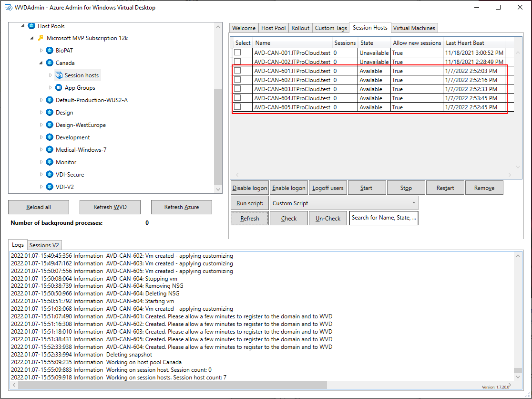Switch to the Welcome tab
The height and width of the screenshot is (399, 532).
[244, 28]
